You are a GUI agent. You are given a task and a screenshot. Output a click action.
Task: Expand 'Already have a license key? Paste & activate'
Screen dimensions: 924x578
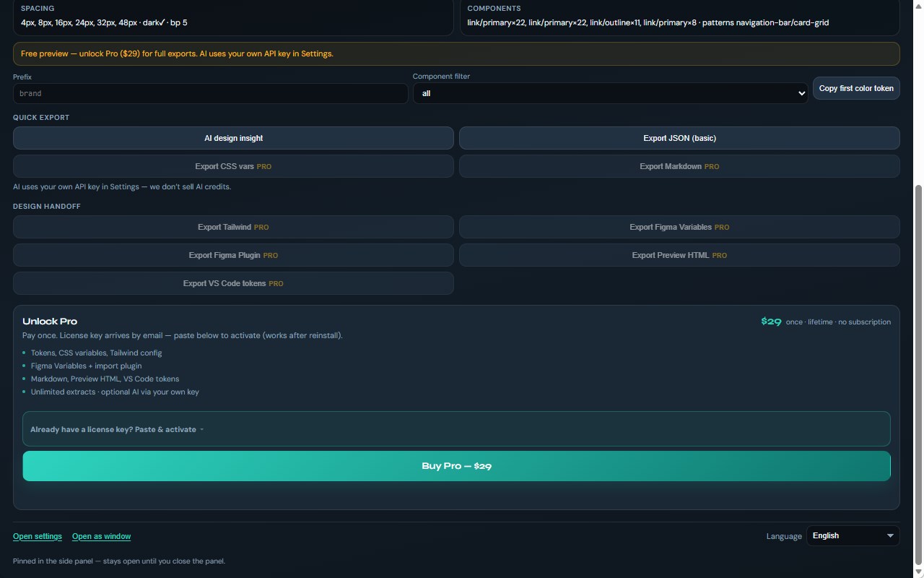pyautogui.click(x=456, y=429)
